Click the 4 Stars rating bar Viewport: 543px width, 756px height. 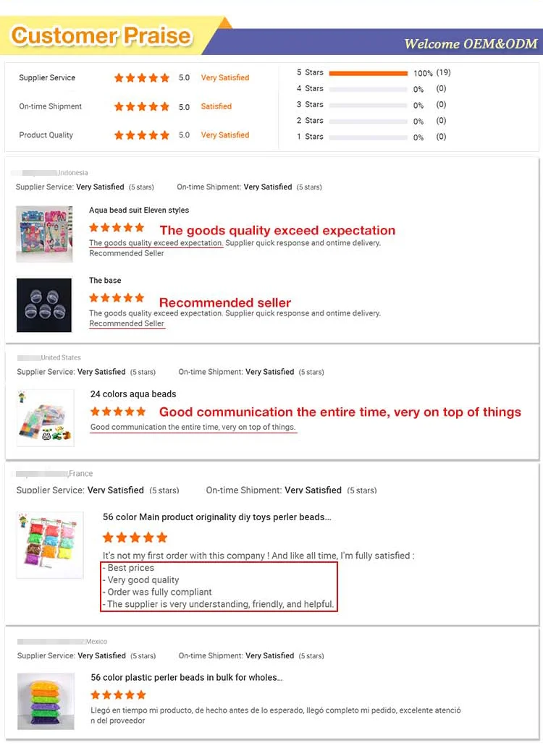coord(368,89)
